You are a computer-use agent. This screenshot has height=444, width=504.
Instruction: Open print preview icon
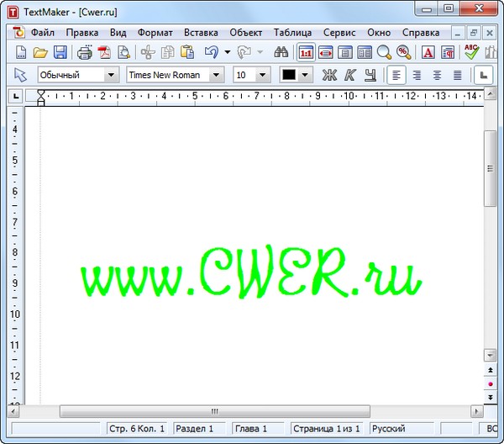point(124,52)
